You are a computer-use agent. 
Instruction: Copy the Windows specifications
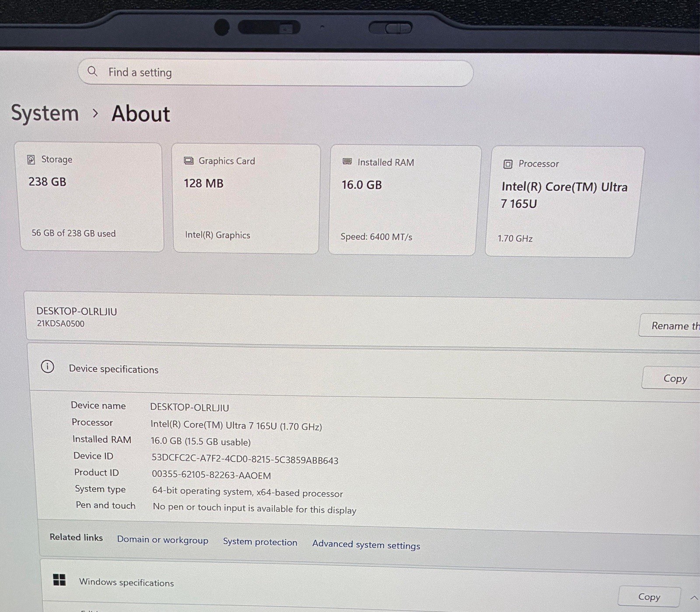[649, 597]
